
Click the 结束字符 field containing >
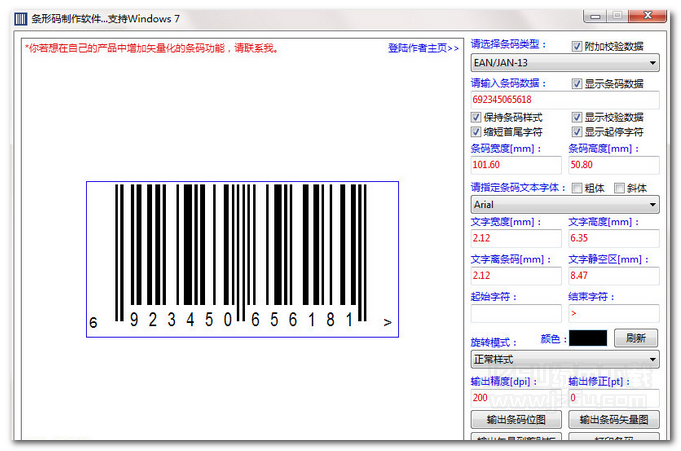[x=614, y=313]
